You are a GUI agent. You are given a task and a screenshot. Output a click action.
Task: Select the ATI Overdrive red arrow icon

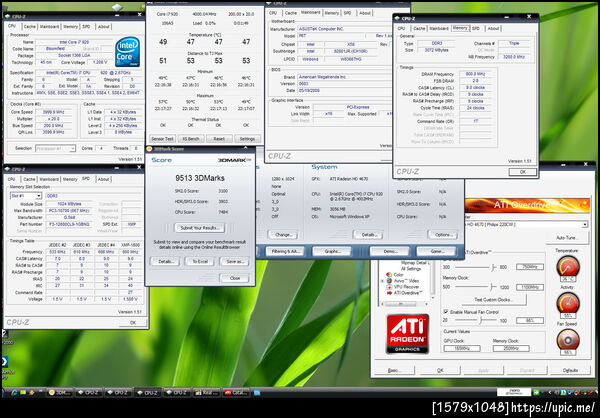[389, 293]
